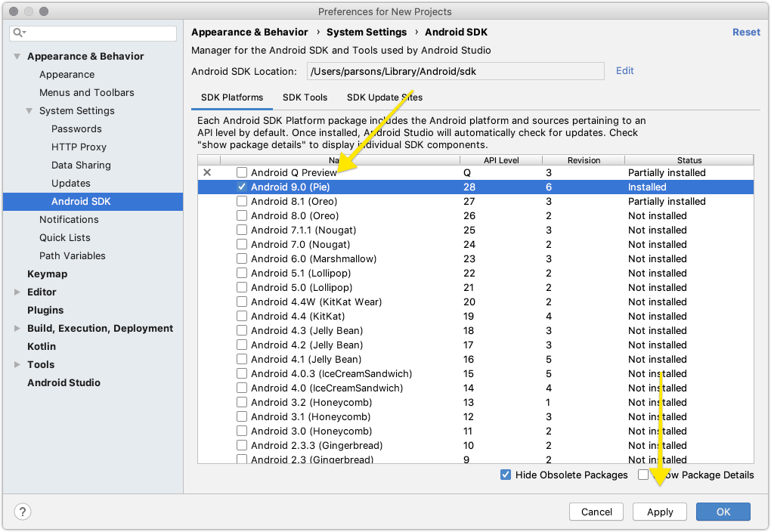Check the Android 7.0 (Nougat) checkbox

click(241, 244)
